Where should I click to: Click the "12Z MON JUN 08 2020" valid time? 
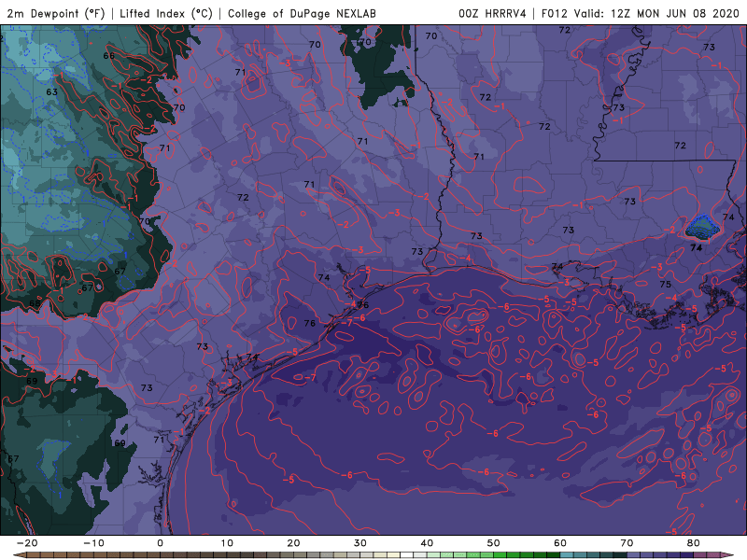(675, 13)
